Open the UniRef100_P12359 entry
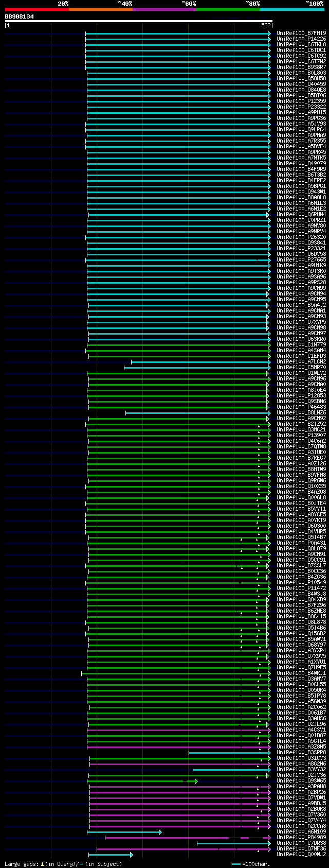This screenshot has height=868, width=329. (301, 101)
